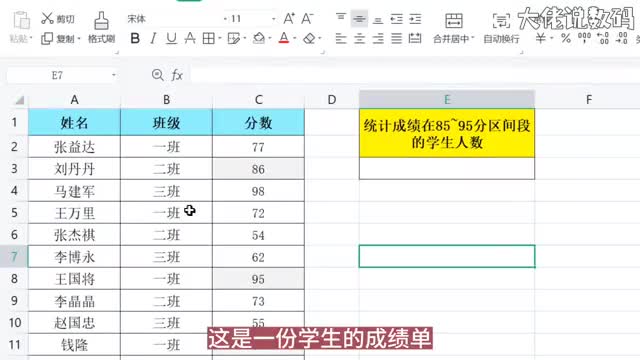Image resolution: width=640 pixels, height=360 pixels.
Task: Click the 自动换行 auto wrap button
Action: click(501, 39)
